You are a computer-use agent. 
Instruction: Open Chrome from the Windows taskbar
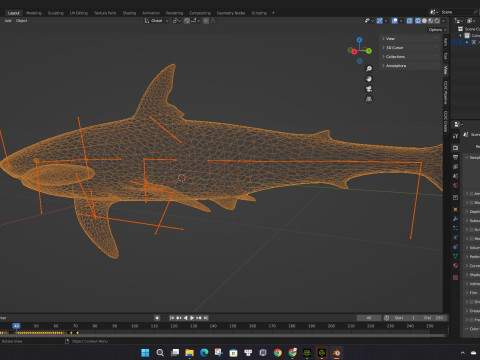pyautogui.click(x=278, y=353)
